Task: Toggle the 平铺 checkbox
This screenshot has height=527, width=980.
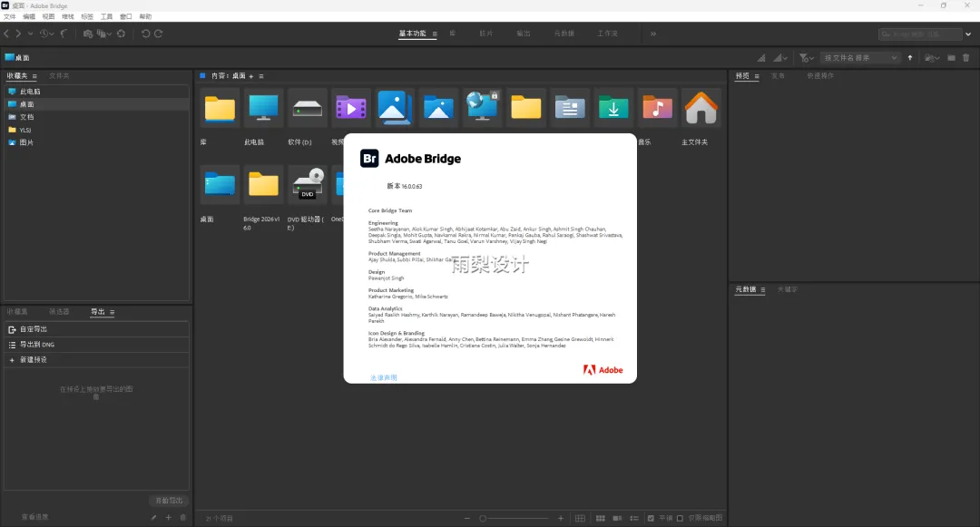Action: click(651, 518)
